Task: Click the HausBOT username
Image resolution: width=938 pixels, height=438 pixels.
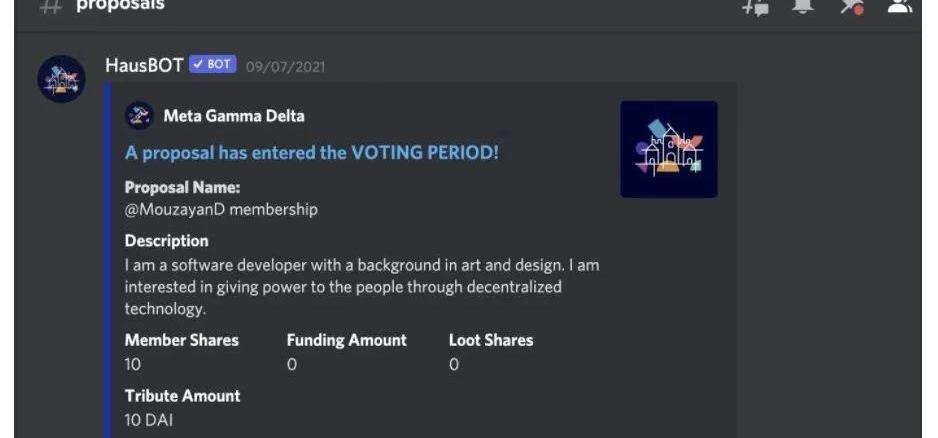Action: pos(144,65)
